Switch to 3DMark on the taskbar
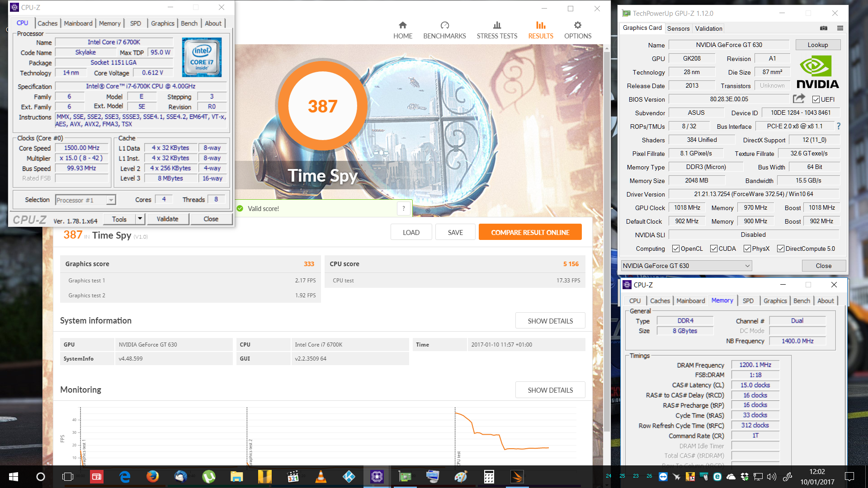The image size is (868, 488). pos(517,477)
